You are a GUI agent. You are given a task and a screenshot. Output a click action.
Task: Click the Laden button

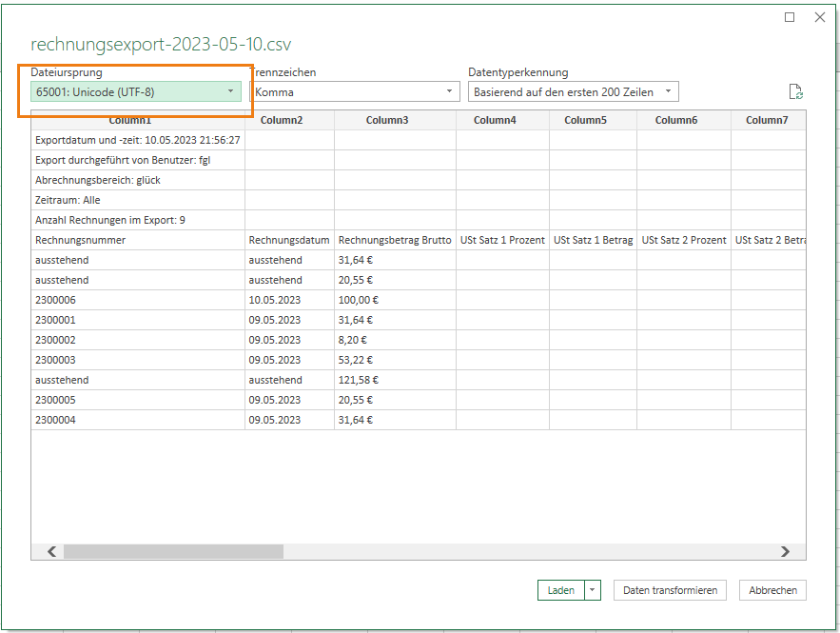[561, 590]
